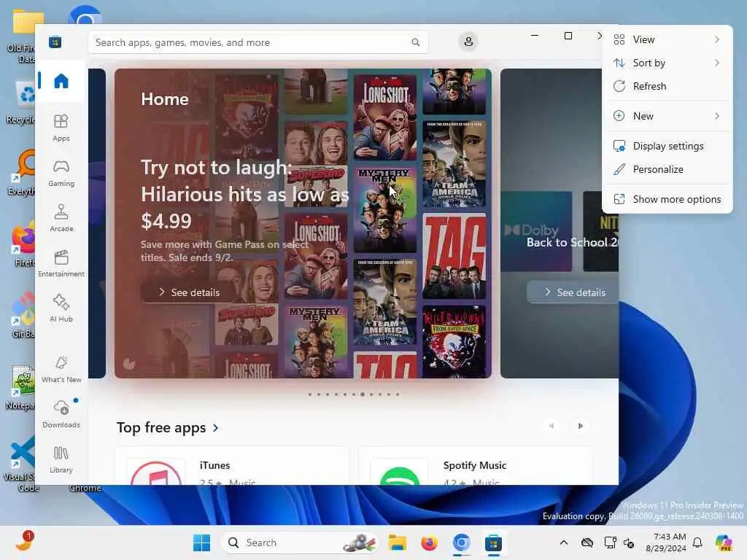Viewport: 747px width, 560px height.
Task: Click the Search apps, games, movies field
Action: click(x=258, y=42)
